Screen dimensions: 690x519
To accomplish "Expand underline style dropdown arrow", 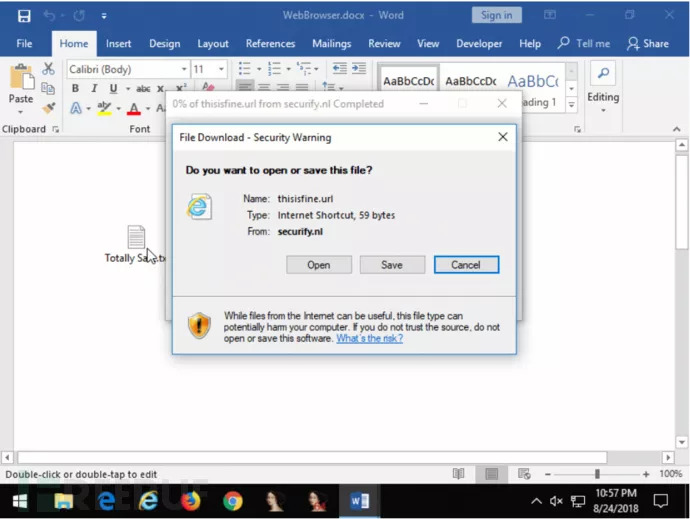I will pos(128,88).
